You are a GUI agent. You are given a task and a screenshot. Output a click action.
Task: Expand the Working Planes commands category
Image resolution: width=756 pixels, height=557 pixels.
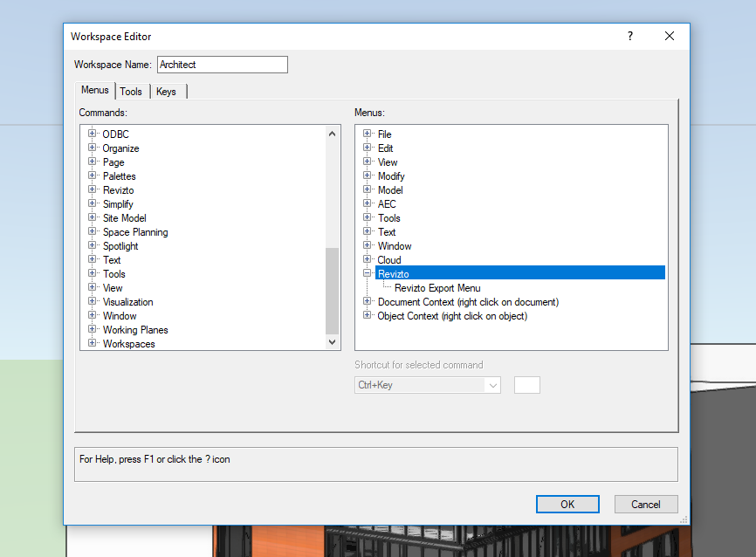(x=92, y=329)
